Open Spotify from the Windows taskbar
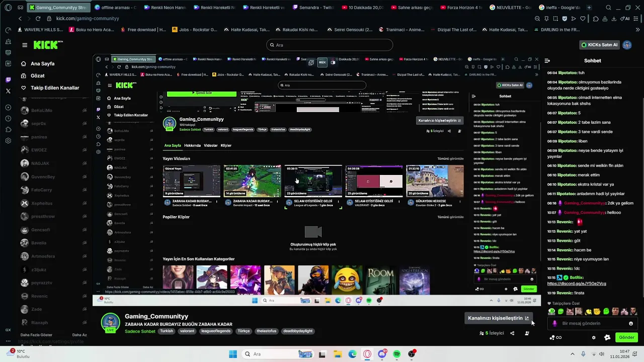Screen dimensions: 644x362 (x=397, y=354)
